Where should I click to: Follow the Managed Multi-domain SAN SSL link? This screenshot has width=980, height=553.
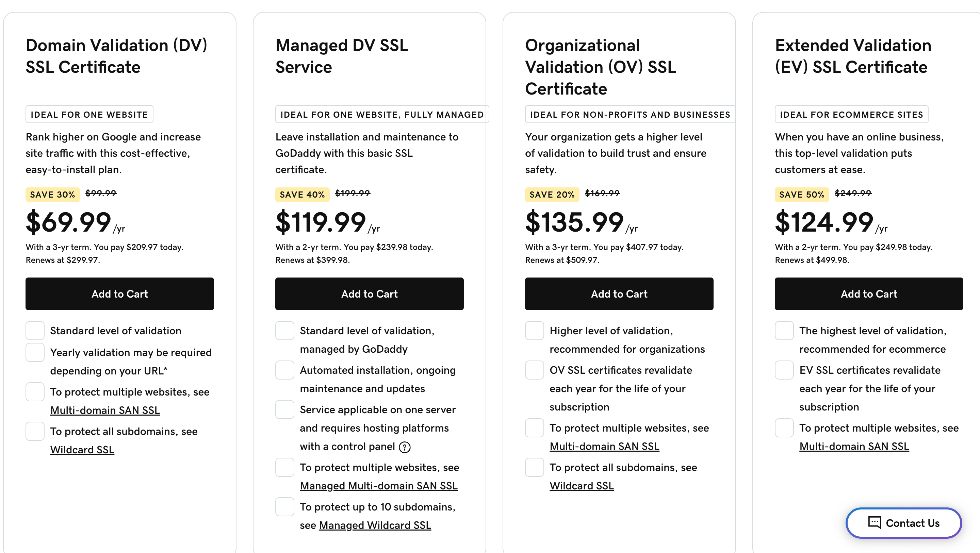pyautogui.click(x=378, y=486)
